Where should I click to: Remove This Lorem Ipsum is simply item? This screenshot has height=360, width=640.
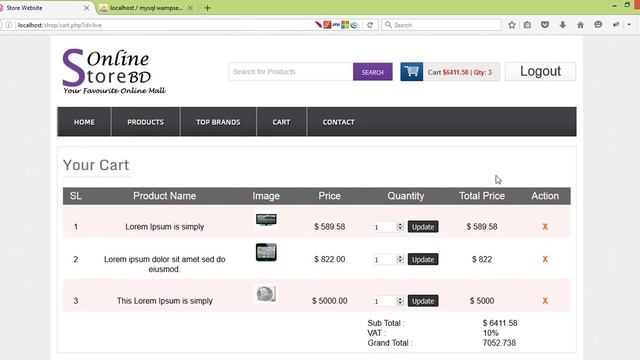545,301
